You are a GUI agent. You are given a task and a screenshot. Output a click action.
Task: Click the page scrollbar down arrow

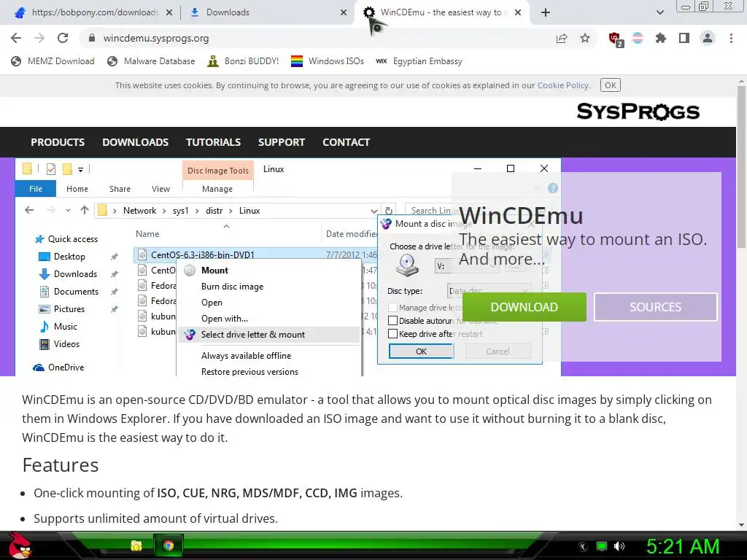click(x=741, y=525)
